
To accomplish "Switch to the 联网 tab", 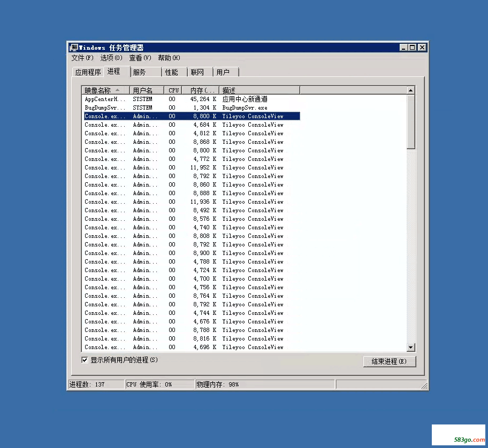I will [200, 72].
